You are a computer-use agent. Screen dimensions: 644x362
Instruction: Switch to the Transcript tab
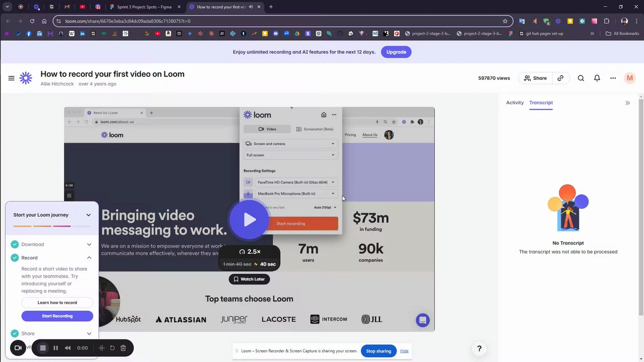click(541, 103)
